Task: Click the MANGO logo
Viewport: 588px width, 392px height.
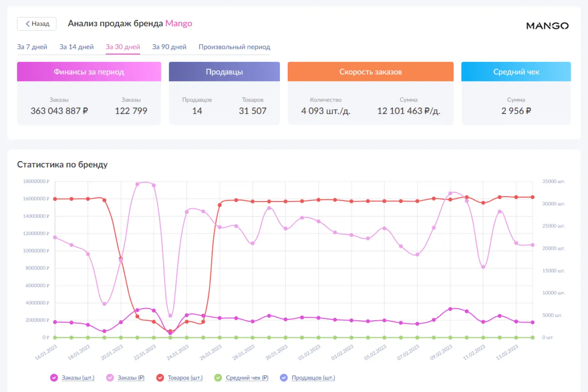Action: coord(547,26)
